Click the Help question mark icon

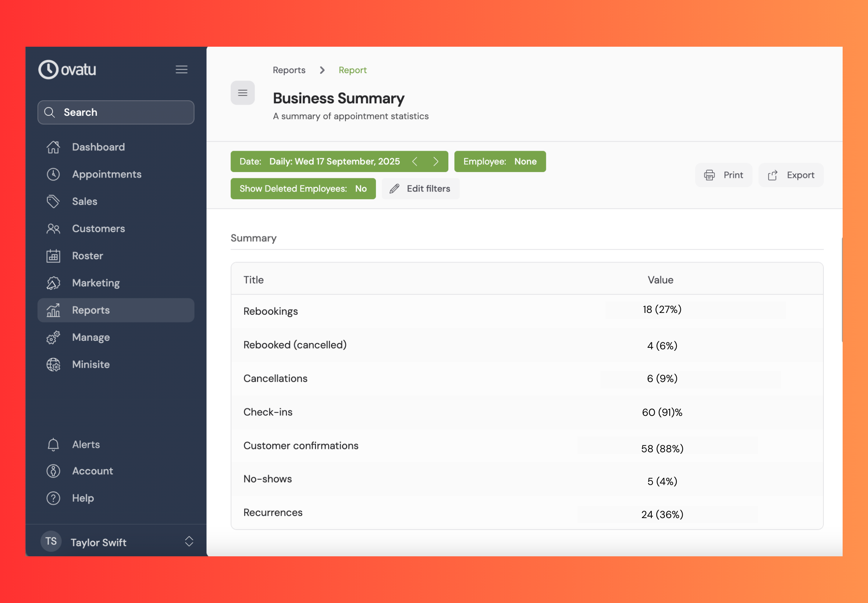coord(53,498)
